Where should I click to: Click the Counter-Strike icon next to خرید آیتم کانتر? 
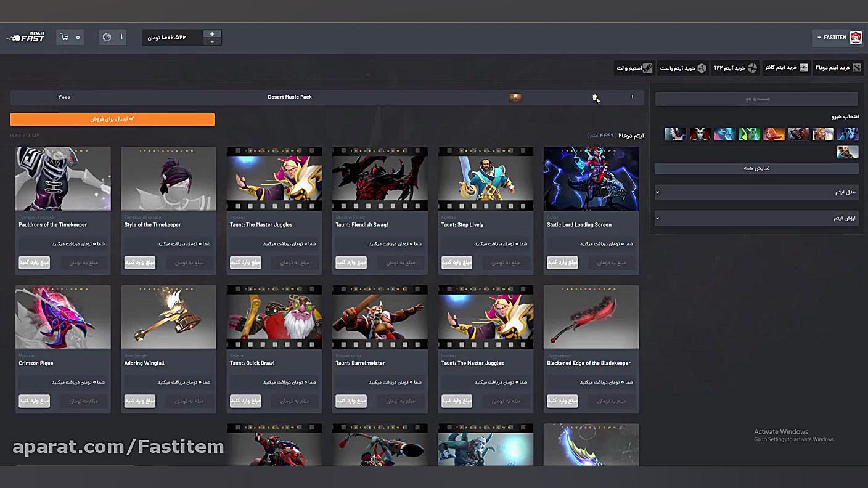pos(803,68)
